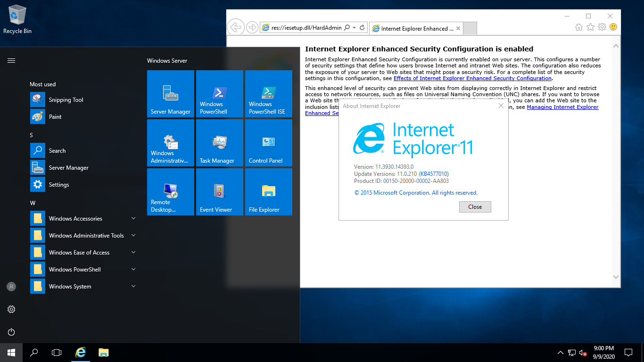Click IE Refresh icon in address bar
The height and width of the screenshot is (362, 644).
(x=362, y=28)
